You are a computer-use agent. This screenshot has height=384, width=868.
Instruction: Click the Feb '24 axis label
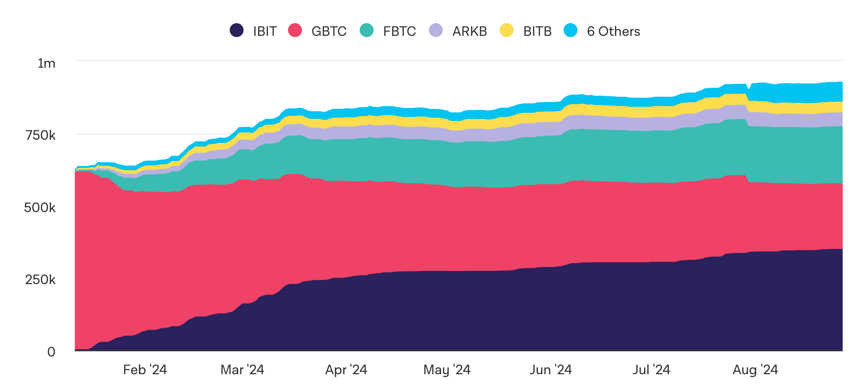tap(145, 370)
